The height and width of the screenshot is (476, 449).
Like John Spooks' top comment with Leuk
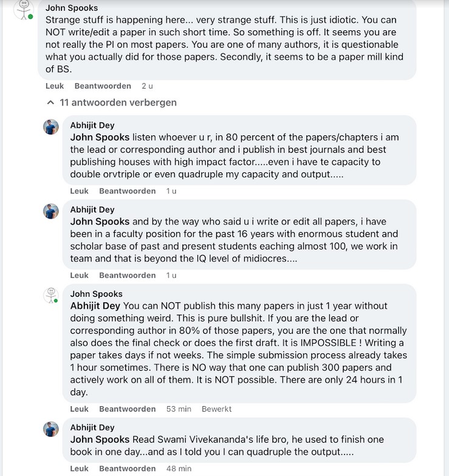tap(55, 86)
